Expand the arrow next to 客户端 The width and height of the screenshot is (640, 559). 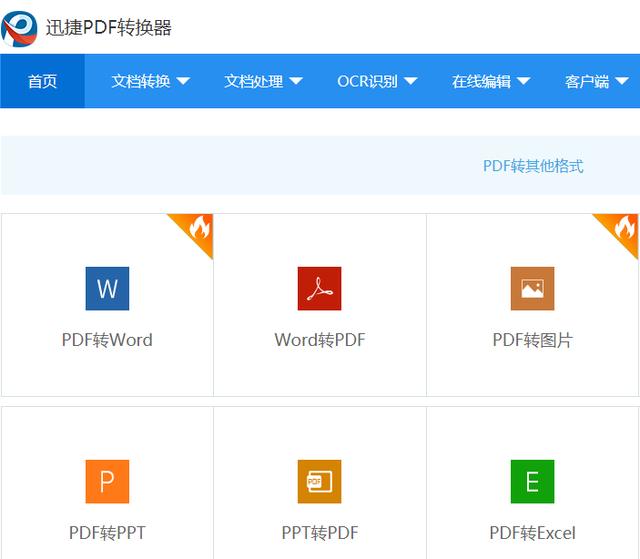(622, 81)
